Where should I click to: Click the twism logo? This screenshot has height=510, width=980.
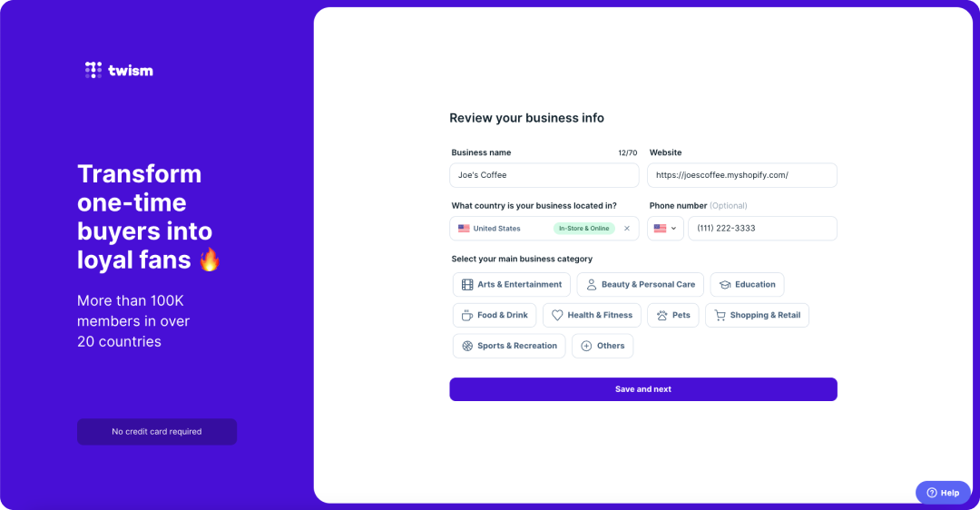(120, 70)
